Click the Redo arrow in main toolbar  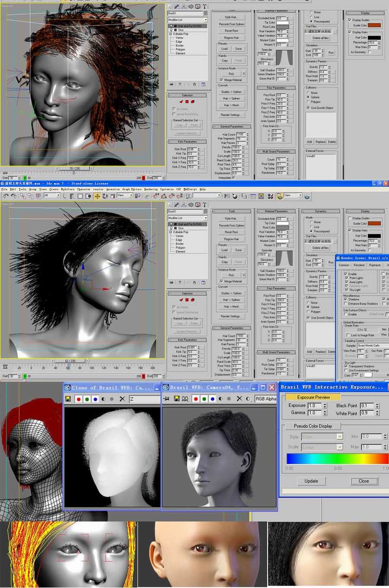click(x=13, y=196)
